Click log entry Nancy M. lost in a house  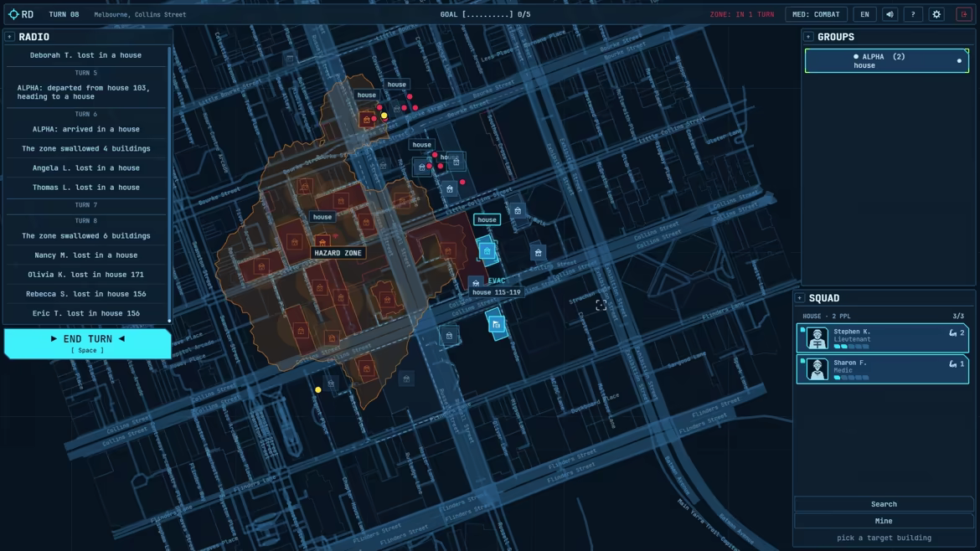click(85, 255)
